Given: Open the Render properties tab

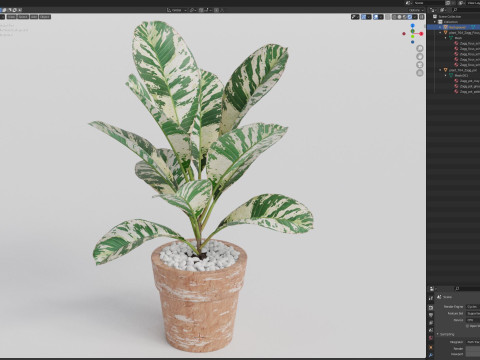Looking at the screenshot, I should pos(431,308).
